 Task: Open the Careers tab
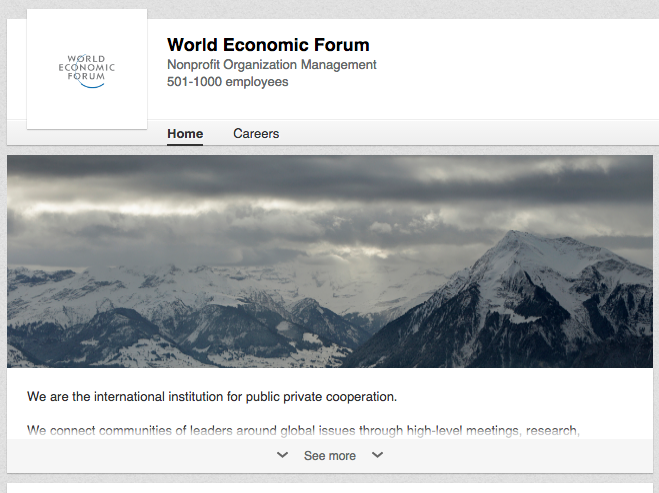[x=256, y=134]
